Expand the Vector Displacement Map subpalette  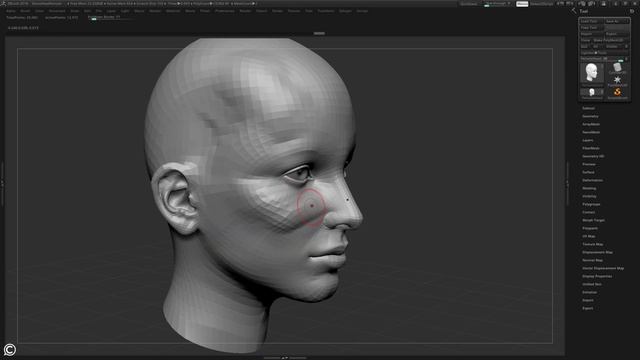point(603,268)
